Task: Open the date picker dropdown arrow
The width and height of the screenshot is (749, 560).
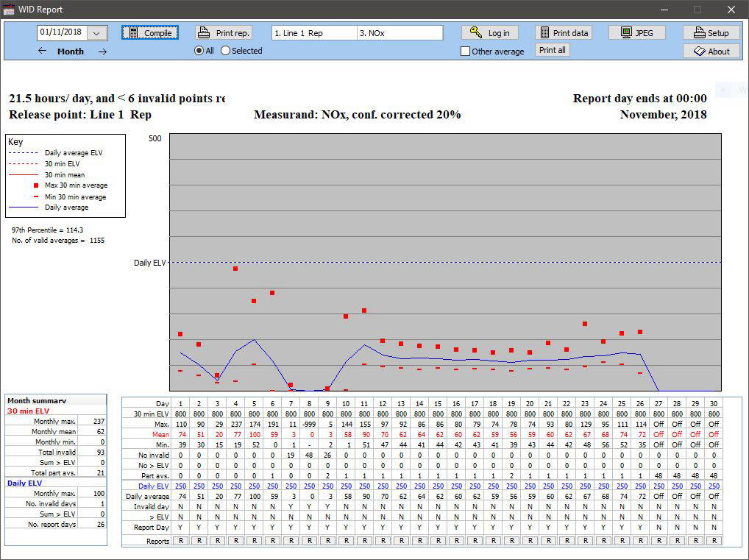Action: (x=97, y=33)
